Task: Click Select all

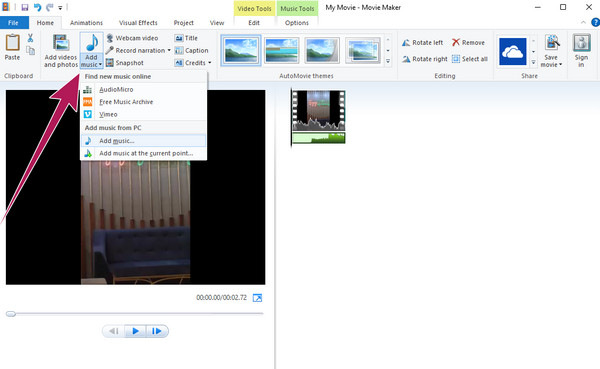Action: pos(470,59)
